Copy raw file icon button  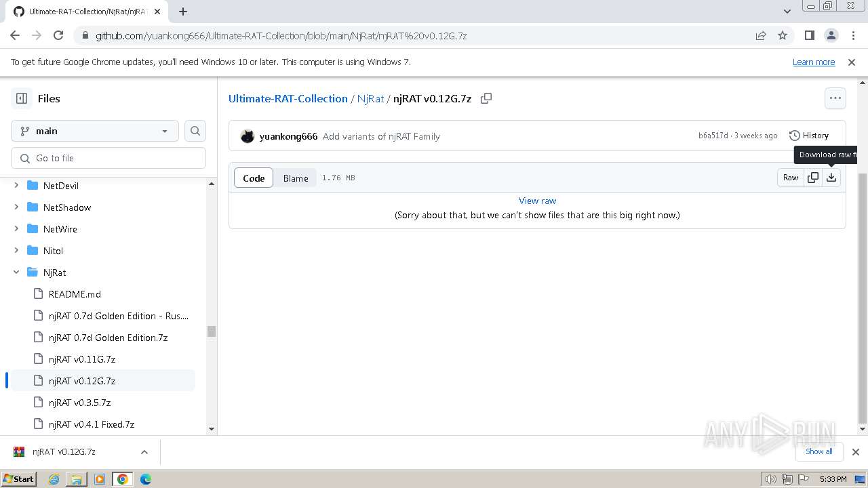click(x=813, y=178)
